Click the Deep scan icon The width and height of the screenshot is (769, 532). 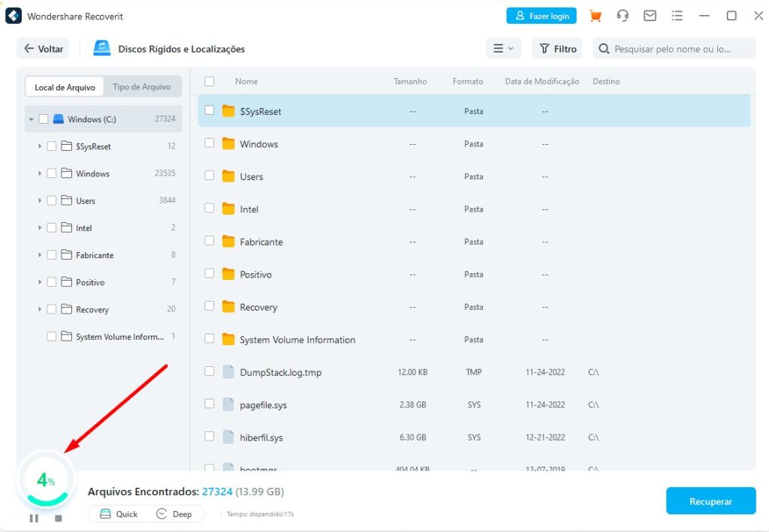pyautogui.click(x=161, y=513)
